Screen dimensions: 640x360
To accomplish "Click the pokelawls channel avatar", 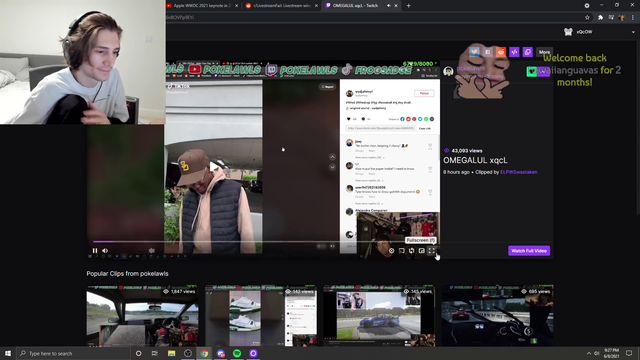I will click(448, 71).
